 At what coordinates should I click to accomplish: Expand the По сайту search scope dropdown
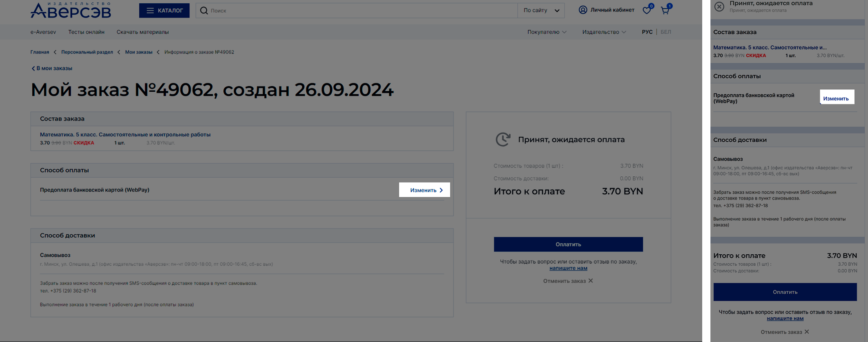point(541,11)
